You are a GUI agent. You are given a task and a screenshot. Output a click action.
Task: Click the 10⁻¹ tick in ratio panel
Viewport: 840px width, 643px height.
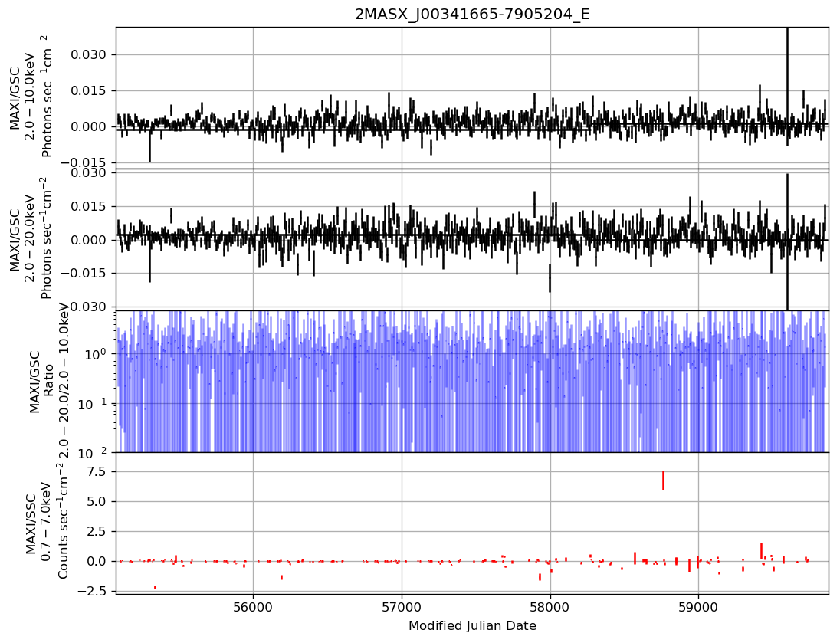(93, 403)
